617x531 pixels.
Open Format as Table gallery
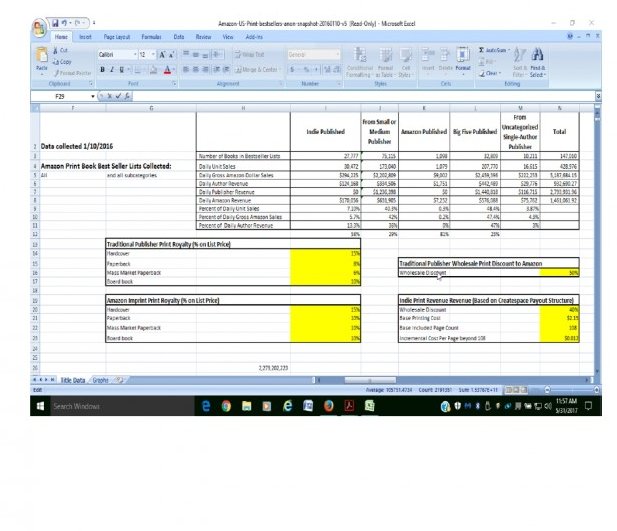point(385,62)
